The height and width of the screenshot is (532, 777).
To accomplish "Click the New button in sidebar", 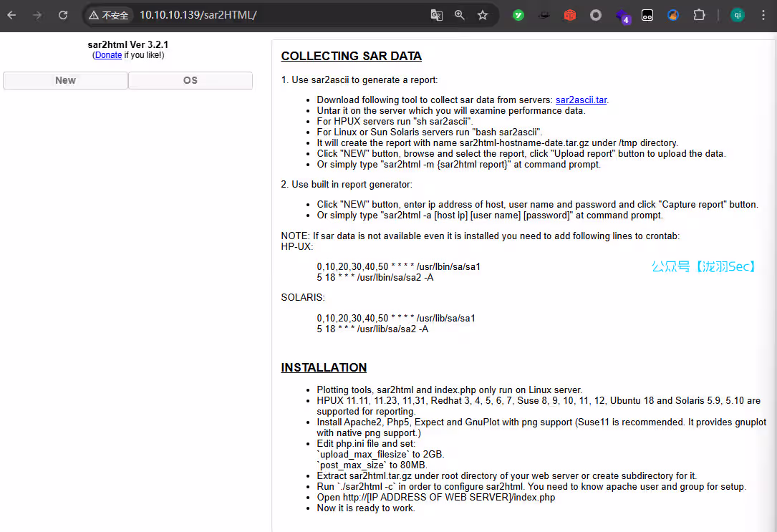I will 65,80.
